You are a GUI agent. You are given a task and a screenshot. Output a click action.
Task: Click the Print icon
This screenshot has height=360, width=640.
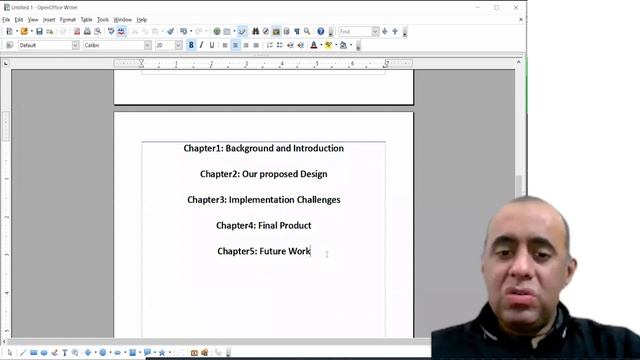pos(87,31)
